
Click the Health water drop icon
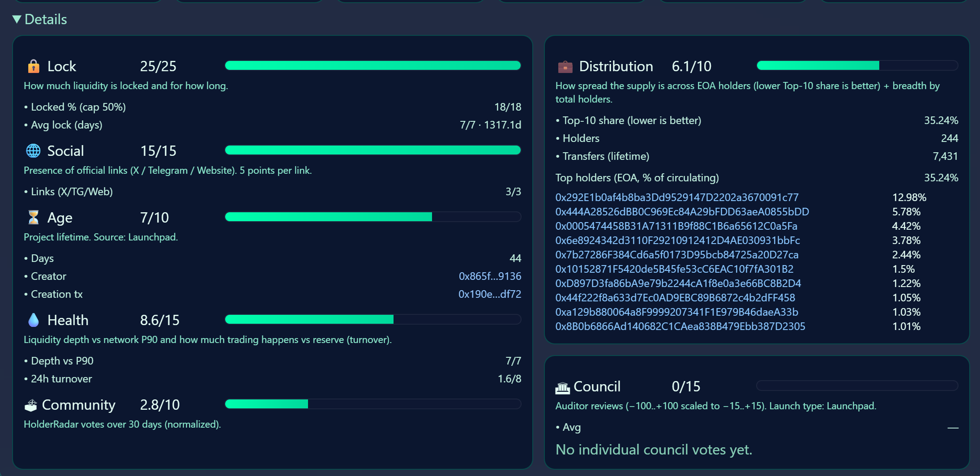coord(34,320)
